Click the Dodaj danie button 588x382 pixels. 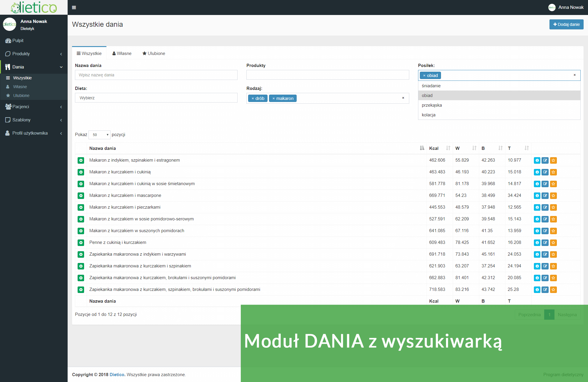(566, 24)
